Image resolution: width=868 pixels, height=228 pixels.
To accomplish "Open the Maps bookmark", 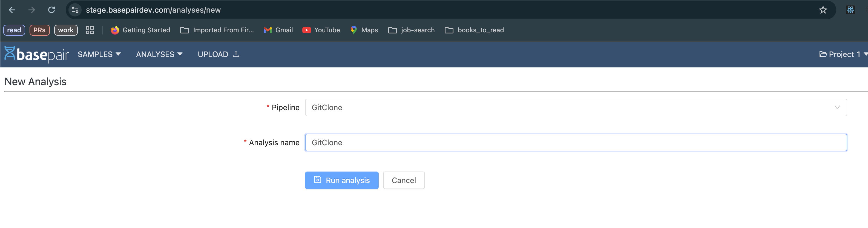I will [x=364, y=30].
